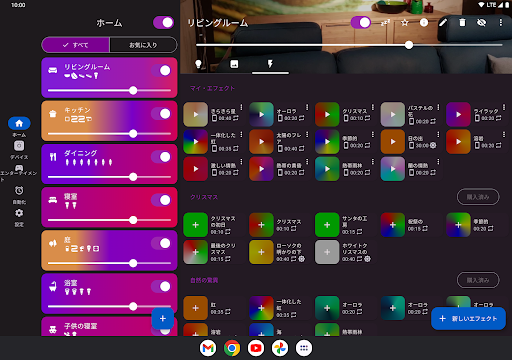This screenshot has width=512, height=360.
Task: Mark リビングルーム as favorite with the star icon
Action: coord(405,23)
